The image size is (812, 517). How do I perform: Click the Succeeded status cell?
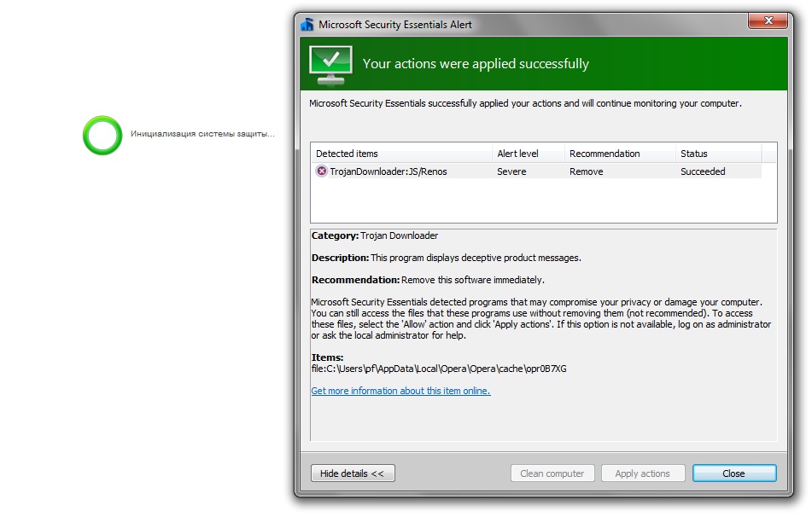click(703, 171)
